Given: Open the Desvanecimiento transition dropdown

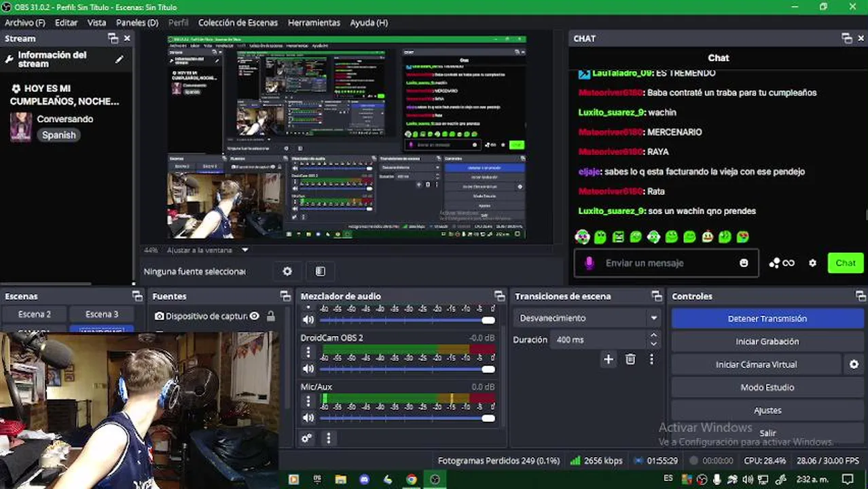Looking at the screenshot, I should (x=587, y=318).
